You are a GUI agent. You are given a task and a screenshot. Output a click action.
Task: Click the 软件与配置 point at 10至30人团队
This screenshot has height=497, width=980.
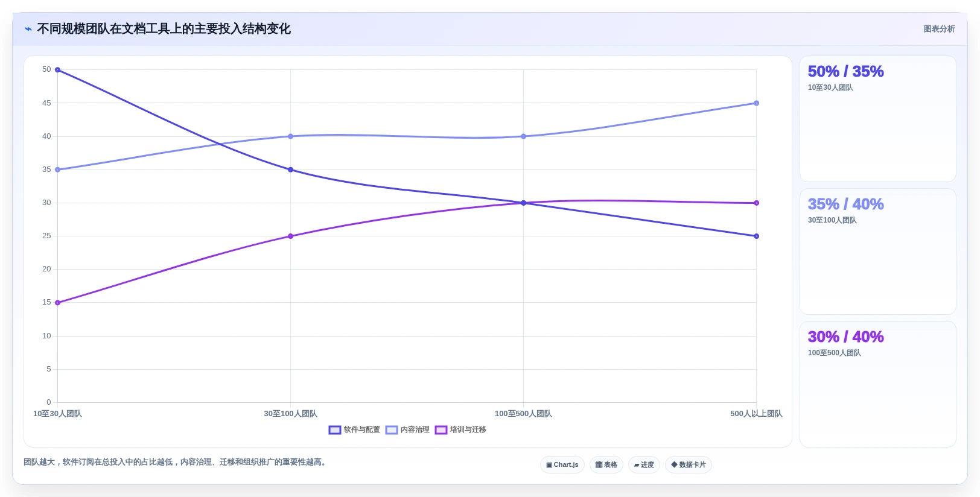click(x=58, y=70)
